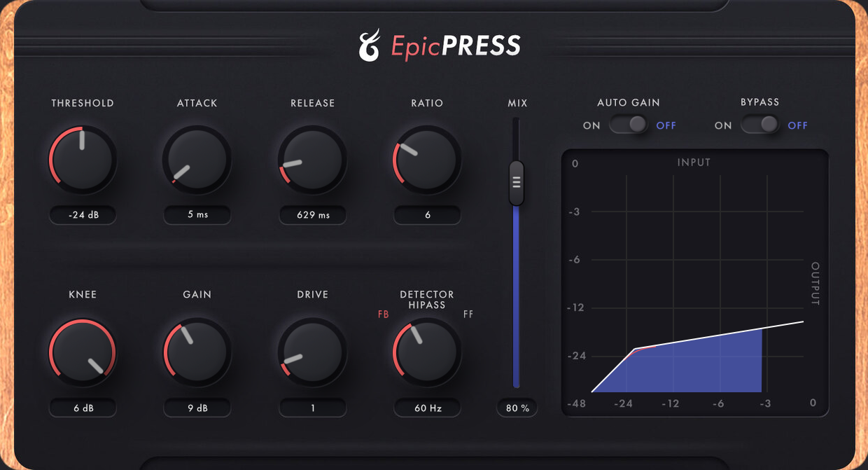Select the Knee knob
This screenshot has width=868, height=470.
(83, 352)
